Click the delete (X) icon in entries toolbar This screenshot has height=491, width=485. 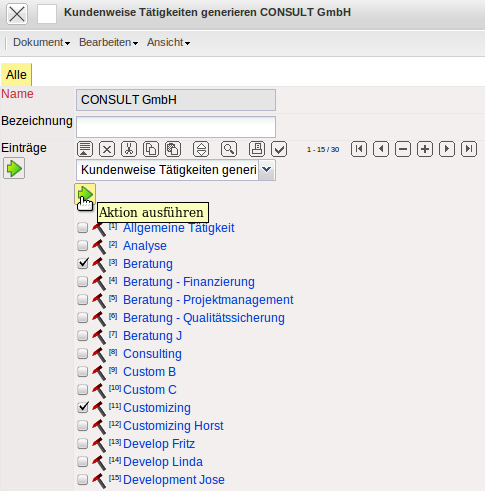click(107, 149)
